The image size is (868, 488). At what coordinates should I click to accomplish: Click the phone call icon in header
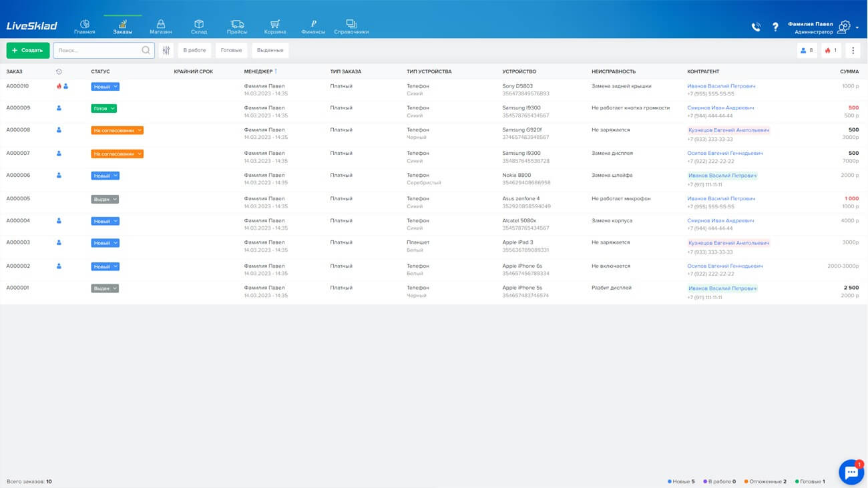(756, 27)
